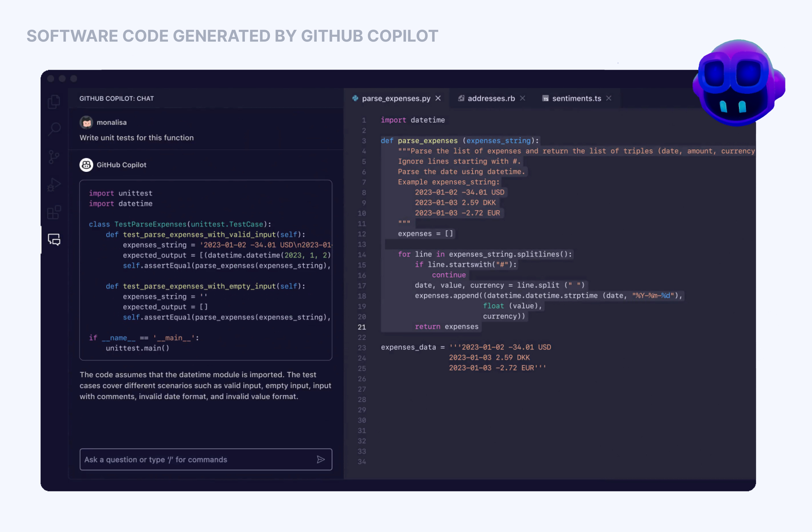Open the Run and Debug icon
The image size is (812, 532).
[54, 185]
